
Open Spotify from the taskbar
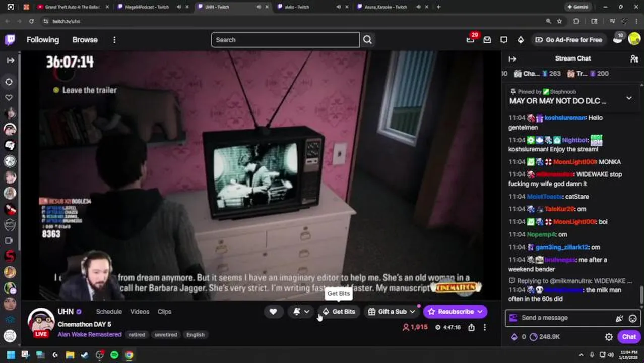114,355
